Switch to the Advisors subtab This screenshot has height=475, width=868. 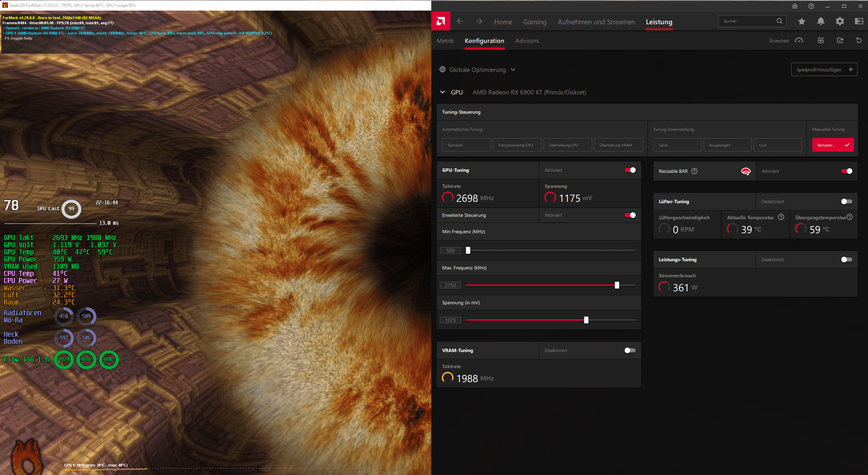point(527,41)
